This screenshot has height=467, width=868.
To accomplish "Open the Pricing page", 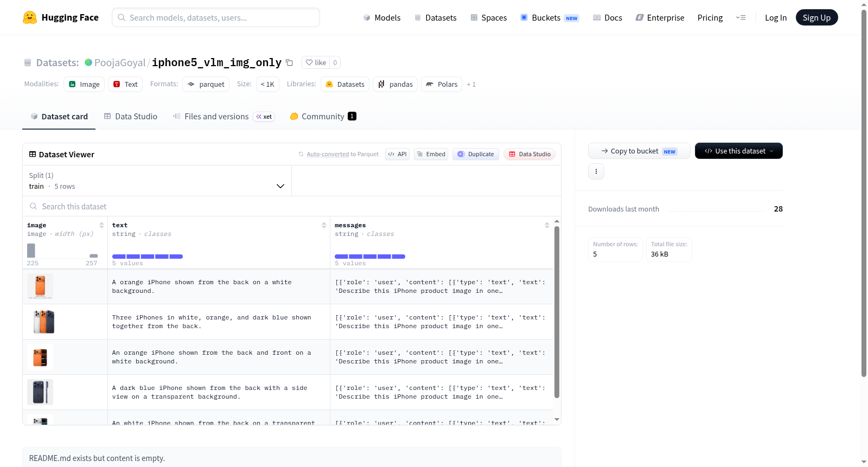I will click(710, 17).
